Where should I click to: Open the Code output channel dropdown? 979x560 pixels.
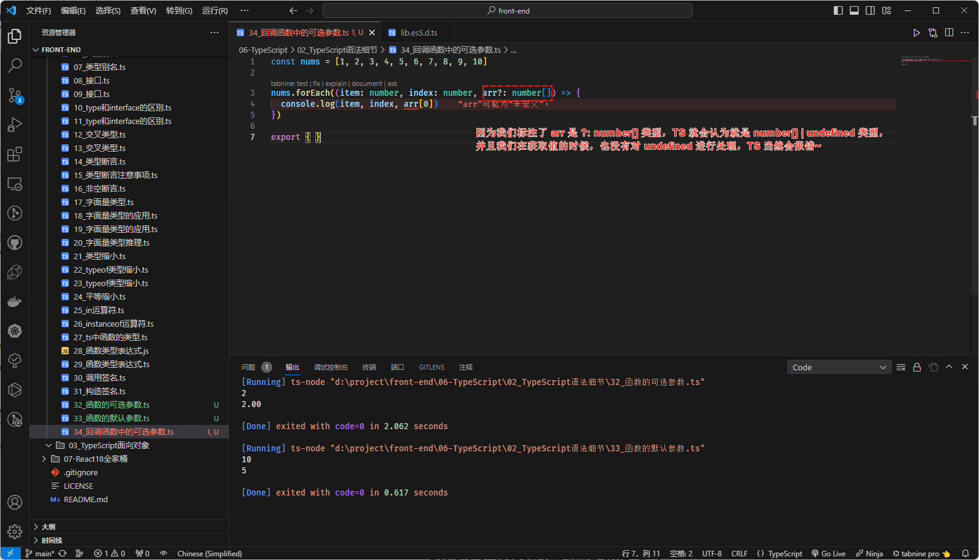pos(839,367)
